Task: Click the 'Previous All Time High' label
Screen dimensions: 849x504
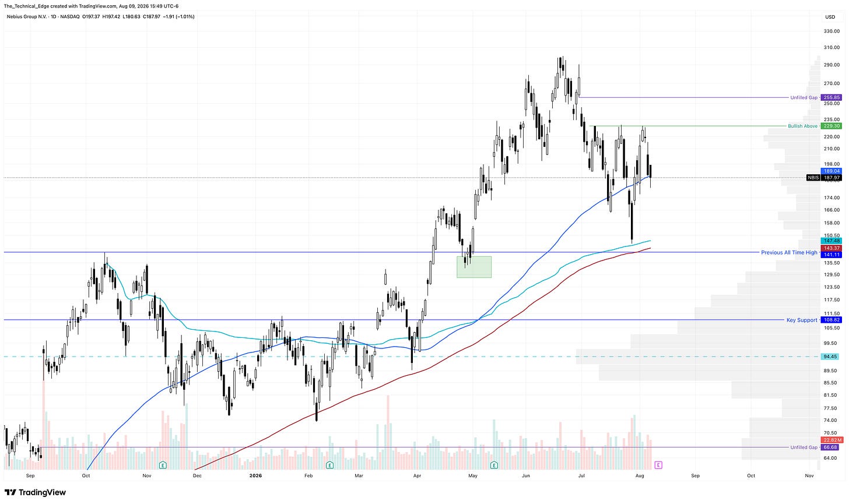Action: 789,252
